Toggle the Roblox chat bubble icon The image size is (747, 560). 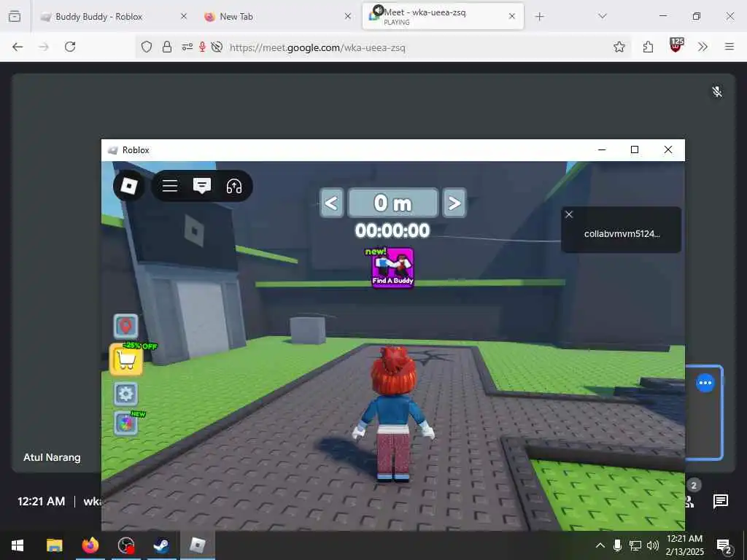click(x=202, y=186)
